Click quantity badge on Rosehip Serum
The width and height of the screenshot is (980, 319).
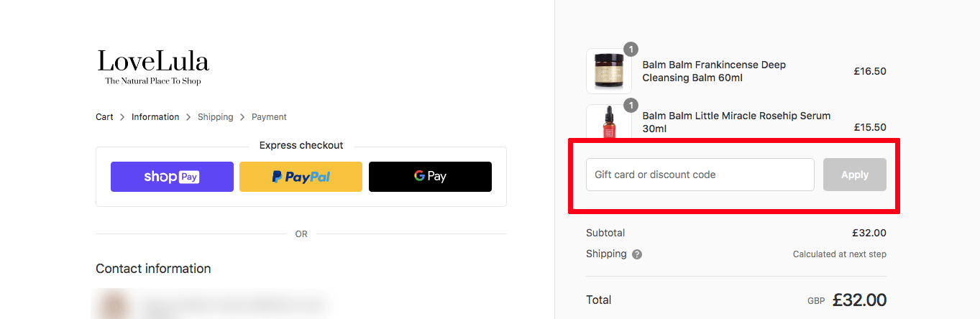631,106
